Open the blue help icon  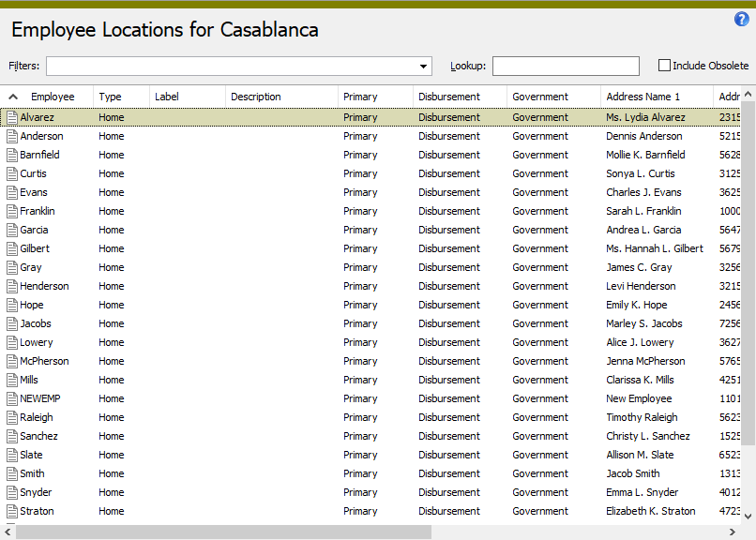742,19
